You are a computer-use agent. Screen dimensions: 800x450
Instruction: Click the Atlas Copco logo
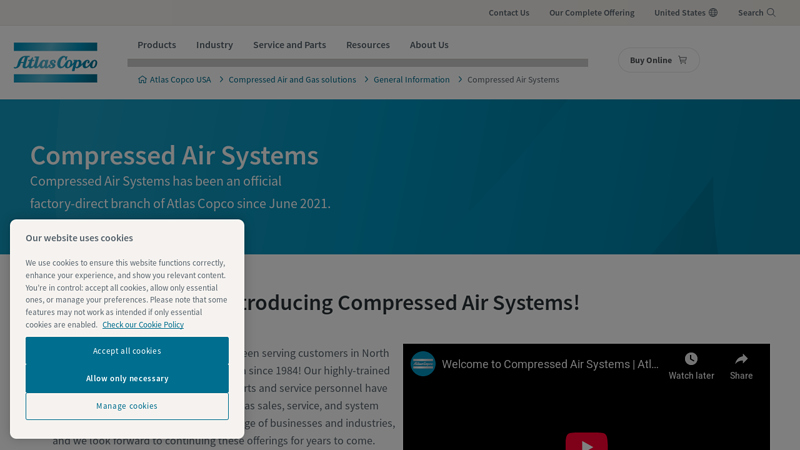coord(56,62)
